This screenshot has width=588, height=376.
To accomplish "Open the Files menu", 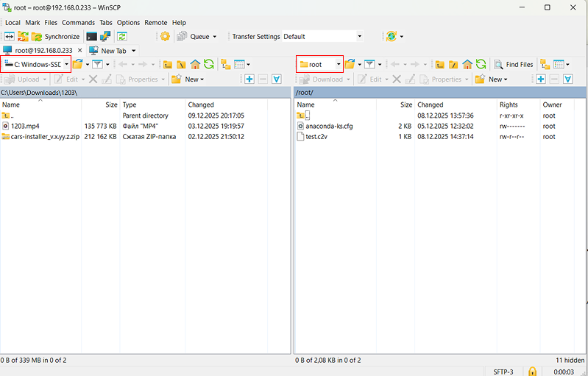I will (51, 23).
